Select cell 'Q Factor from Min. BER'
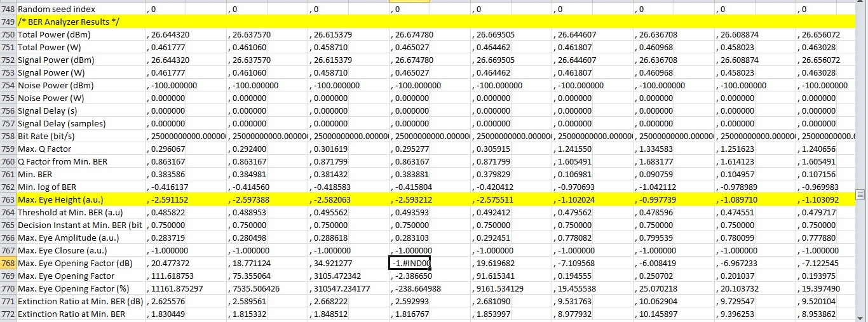Viewport: 868px width, 322px height. tap(81, 162)
